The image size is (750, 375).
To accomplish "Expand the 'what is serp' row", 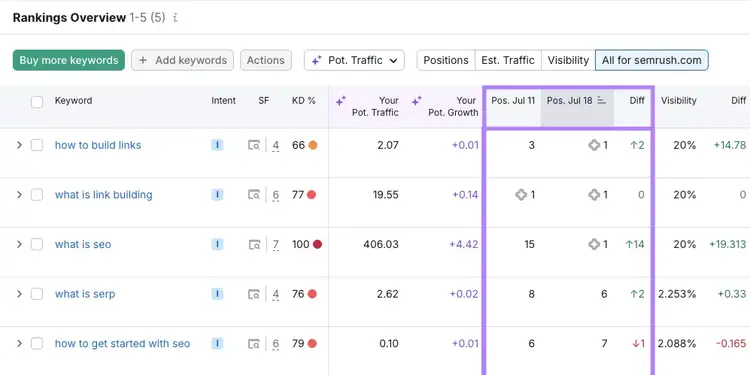I will 19,294.
